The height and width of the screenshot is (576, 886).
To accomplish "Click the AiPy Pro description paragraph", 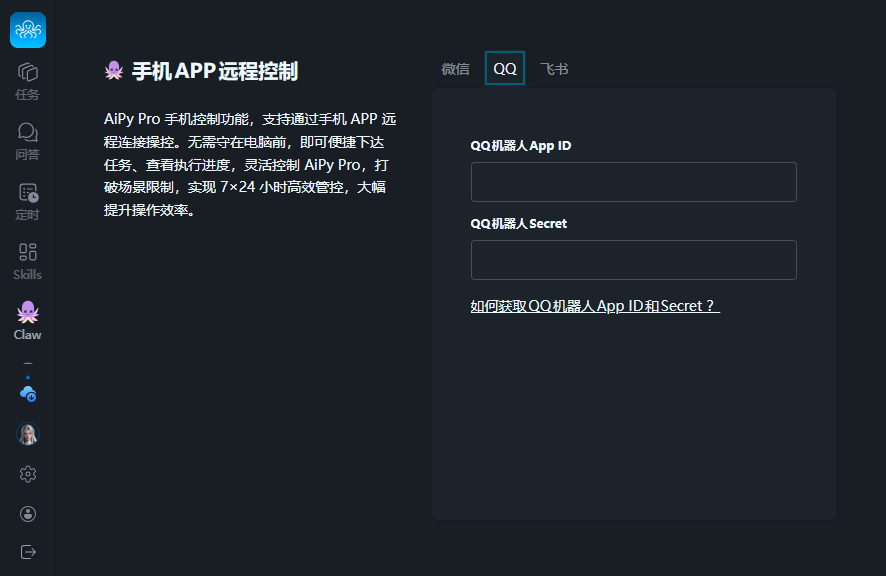I will (x=250, y=164).
